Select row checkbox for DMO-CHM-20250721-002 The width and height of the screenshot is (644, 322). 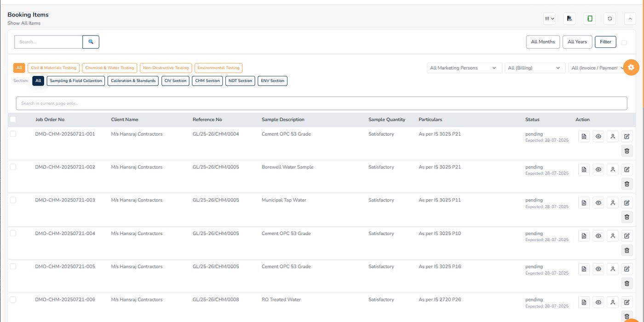[x=13, y=167]
